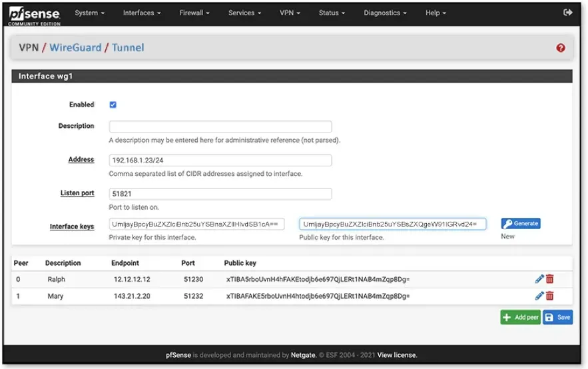Select Ralph's public key text
The height and width of the screenshot is (369, 588).
click(x=318, y=279)
